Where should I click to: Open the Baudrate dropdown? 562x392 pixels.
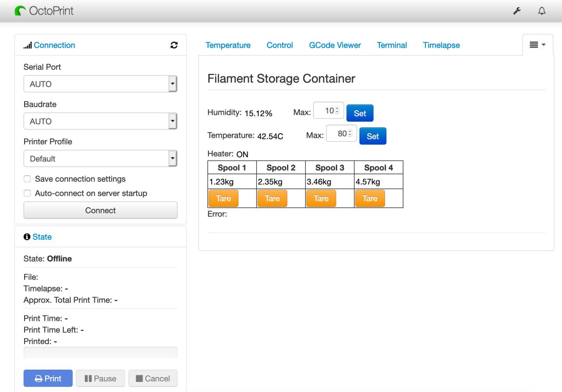click(101, 121)
